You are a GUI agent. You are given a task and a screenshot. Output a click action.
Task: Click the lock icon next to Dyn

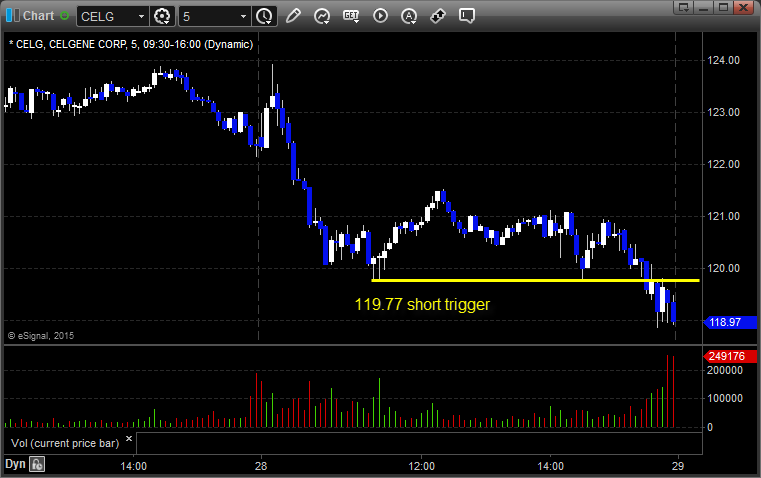click(x=37, y=464)
